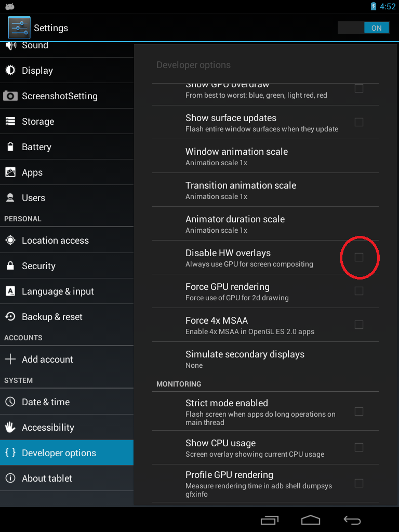Tap the Accessibility hand icon

tap(10, 428)
